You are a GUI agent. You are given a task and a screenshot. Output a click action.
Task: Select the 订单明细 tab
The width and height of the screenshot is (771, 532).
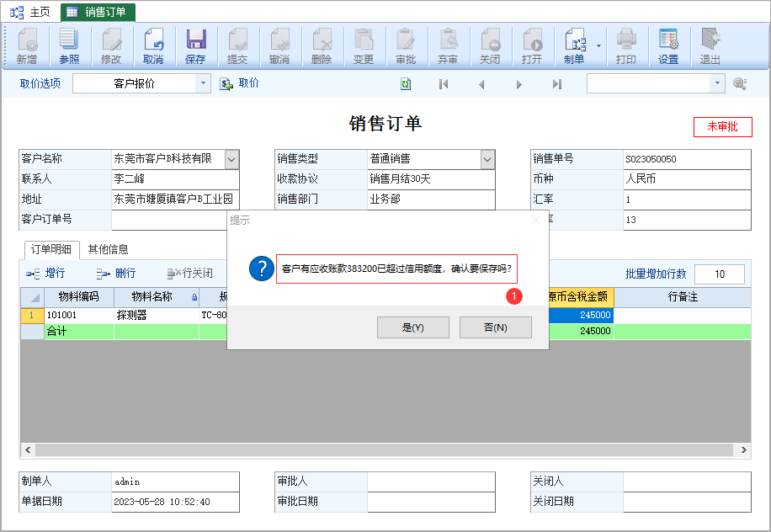(51, 250)
